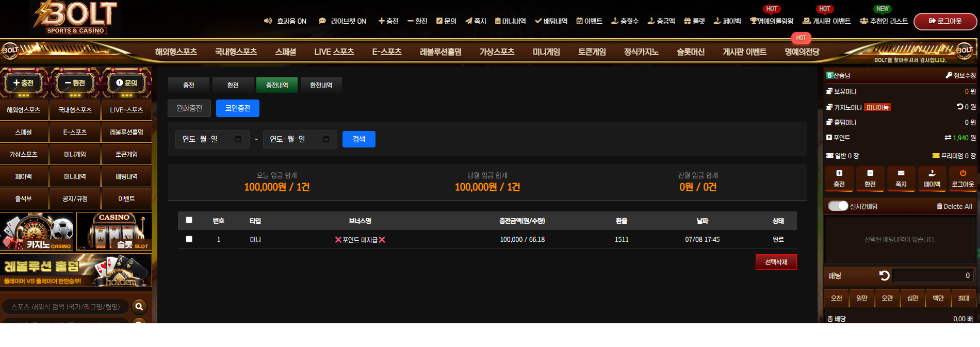Select the 원화충전 tab
Screen dimensions: 980x347
tap(189, 108)
